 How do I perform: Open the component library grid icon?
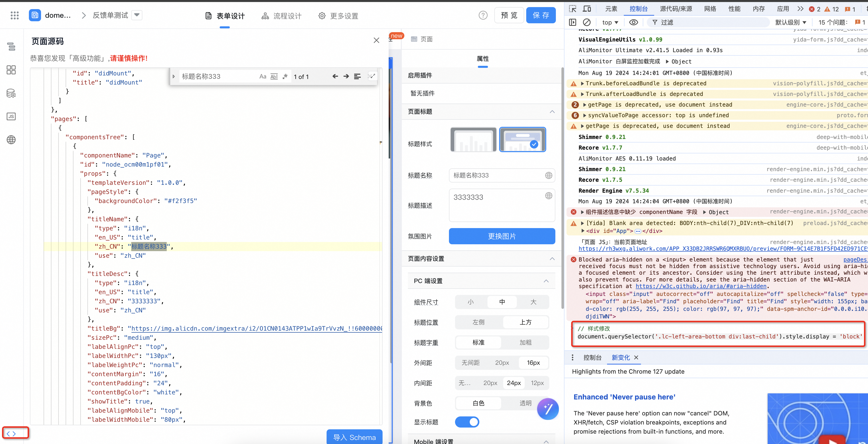pyautogui.click(x=11, y=70)
